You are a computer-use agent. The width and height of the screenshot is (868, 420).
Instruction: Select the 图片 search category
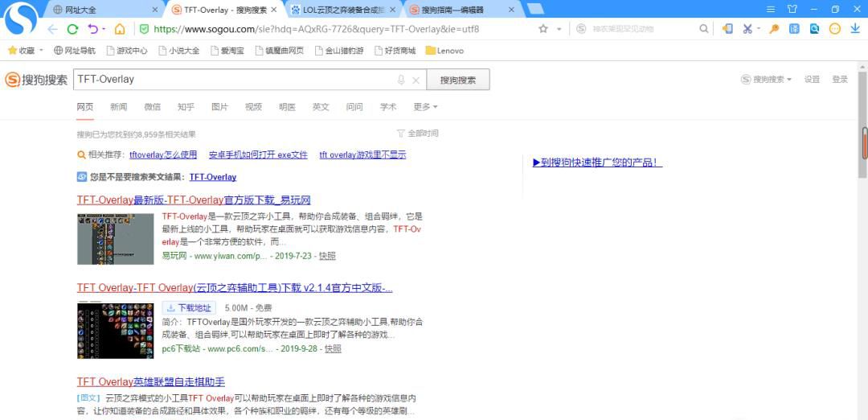pos(219,107)
